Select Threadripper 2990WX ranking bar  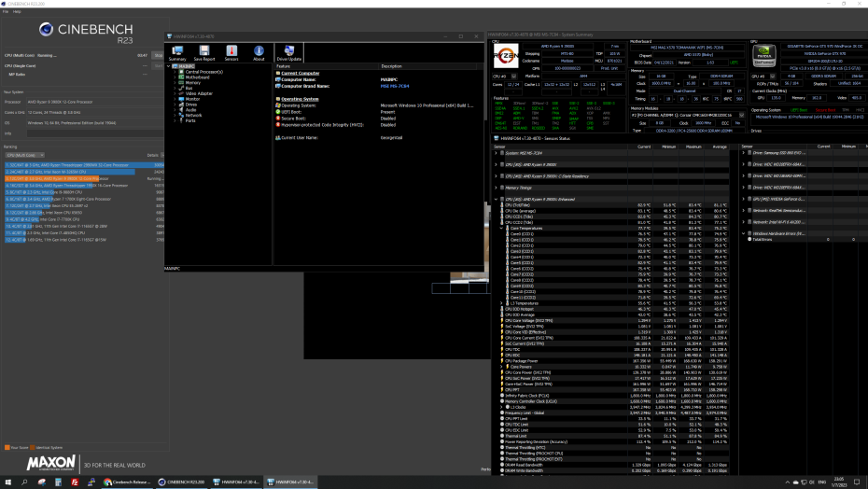(84, 165)
